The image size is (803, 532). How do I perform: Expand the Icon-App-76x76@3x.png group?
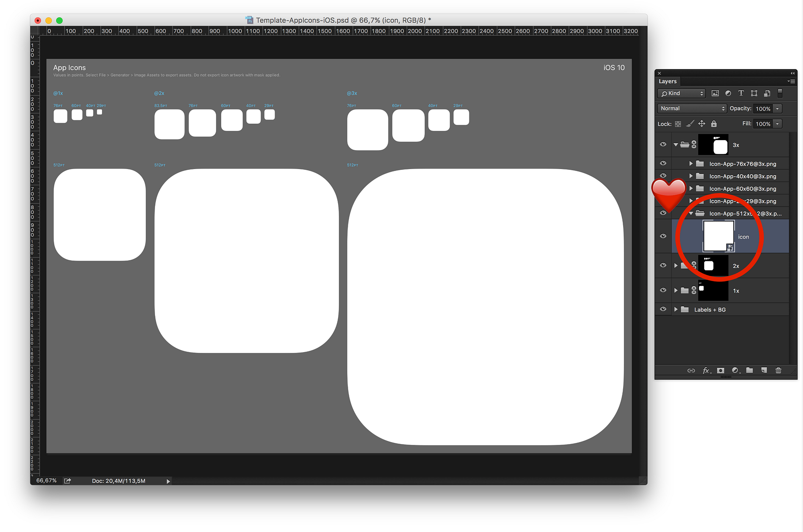point(691,163)
